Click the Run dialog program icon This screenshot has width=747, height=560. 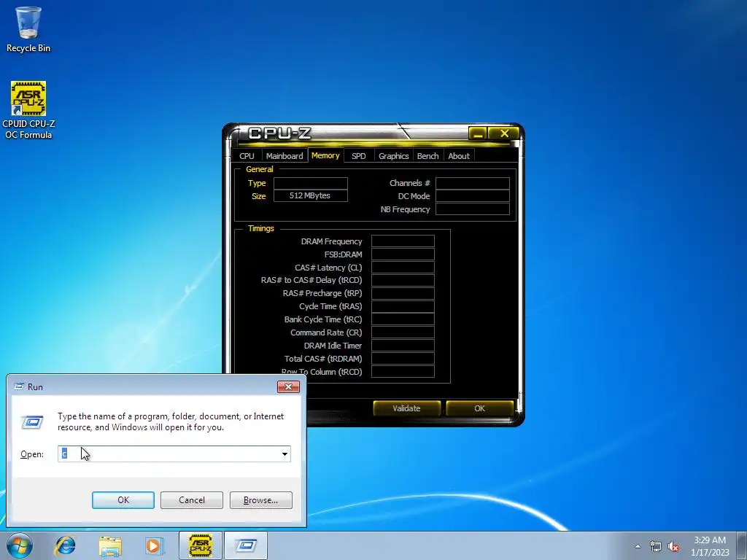click(x=32, y=422)
